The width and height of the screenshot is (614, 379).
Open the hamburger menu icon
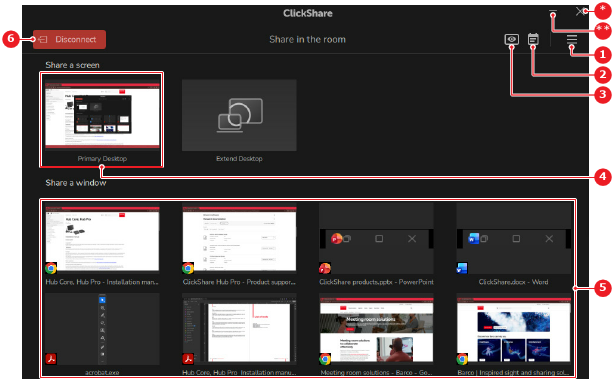click(572, 39)
